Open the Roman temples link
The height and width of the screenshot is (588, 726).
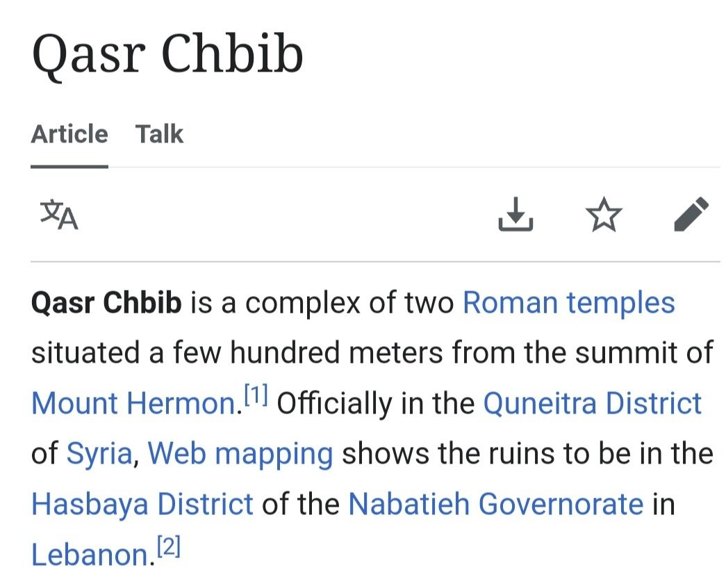click(568, 303)
